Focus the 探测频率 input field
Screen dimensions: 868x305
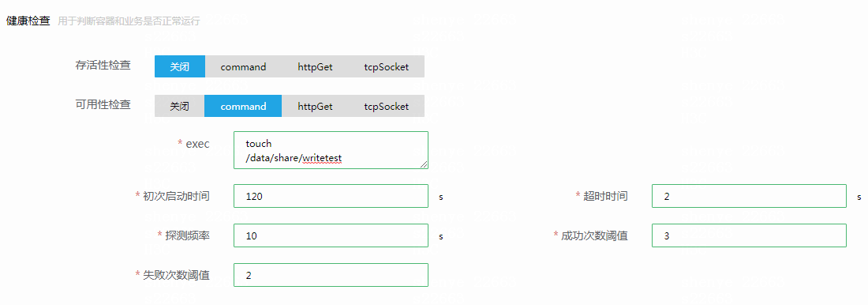pos(331,235)
